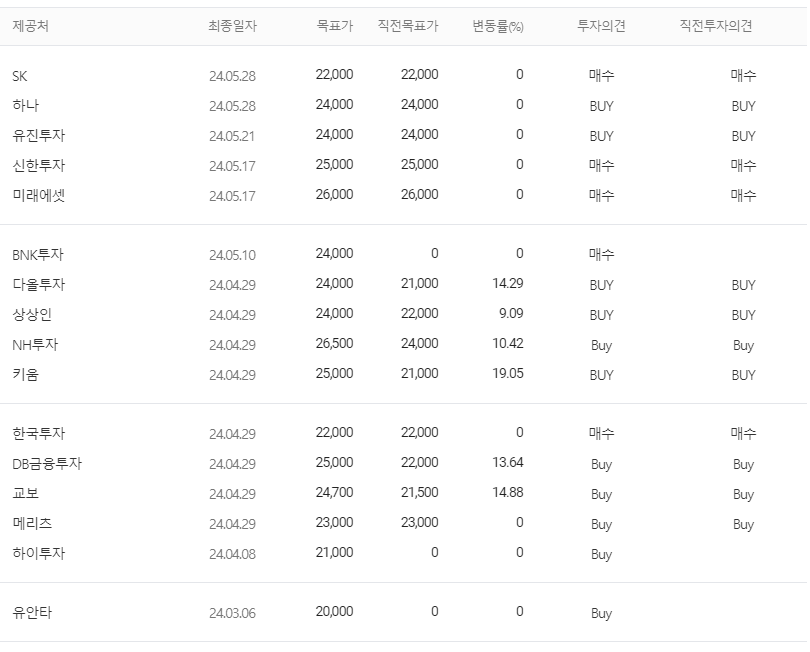Click the 투자의견 column header

601,26
